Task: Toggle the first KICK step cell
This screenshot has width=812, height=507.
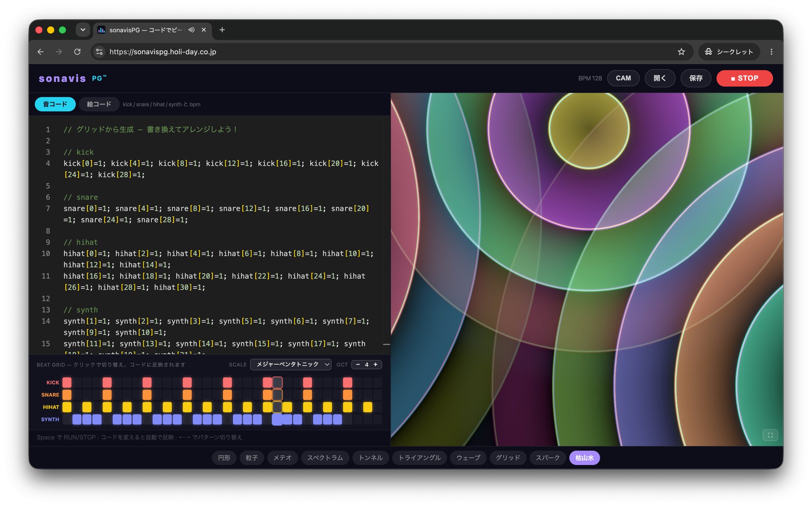Action: tap(67, 382)
